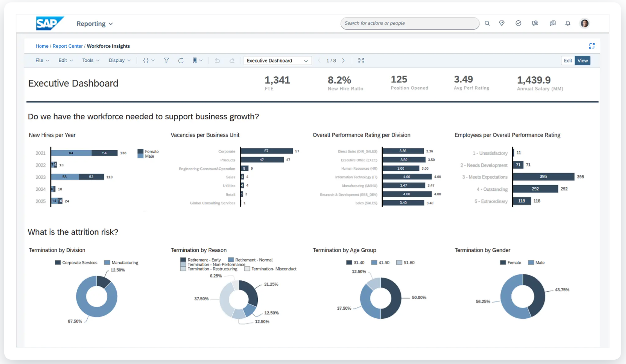
Task: Expand the curly braces dropdown in toolbar
Action: [149, 61]
